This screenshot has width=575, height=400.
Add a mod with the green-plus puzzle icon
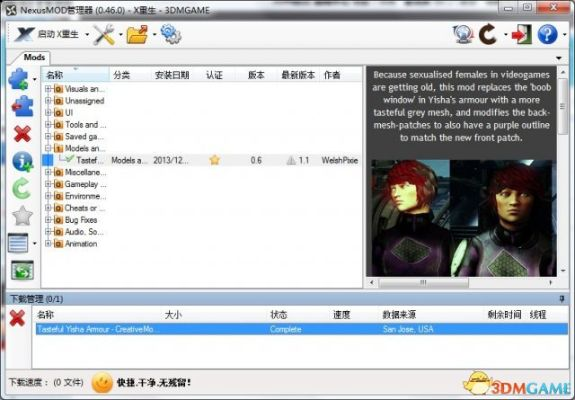point(19,79)
